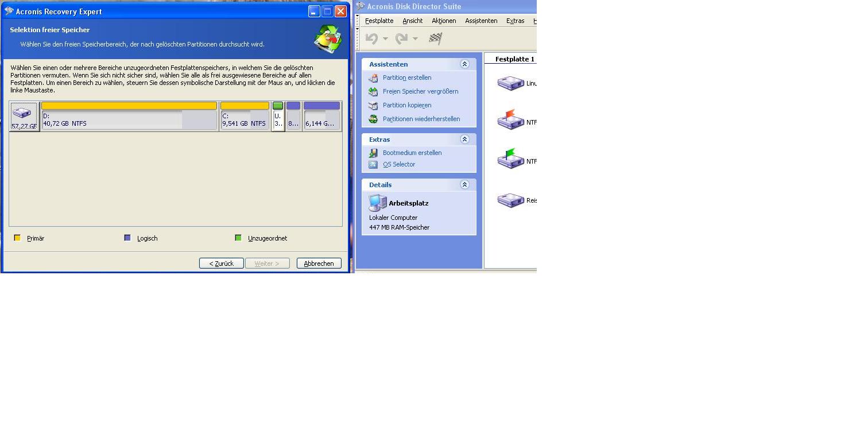Select the 57,27 GB hard disk icon
The width and height of the screenshot is (868, 434).
point(24,117)
